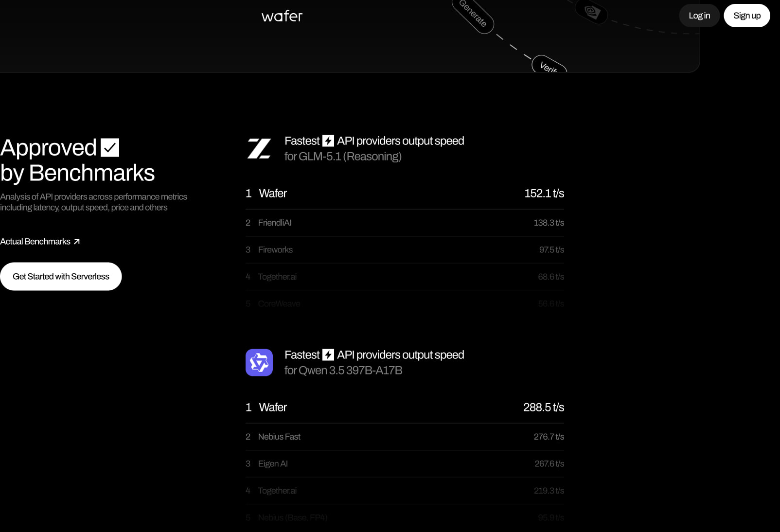780x532 pixels.
Task: Select the Wafer 288.5 t/s row
Action: click(405, 408)
